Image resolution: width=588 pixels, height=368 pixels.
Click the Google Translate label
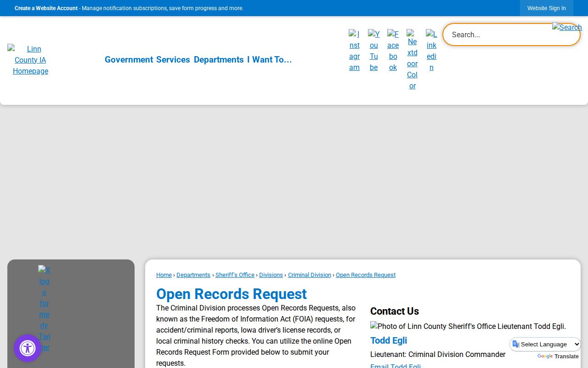click(x=558, y=356)
